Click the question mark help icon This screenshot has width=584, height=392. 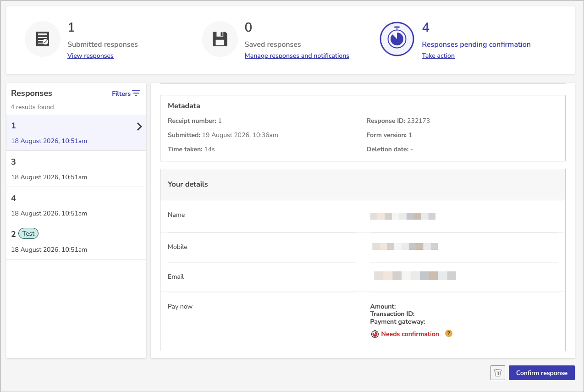pyautogui.click(x=449, y=333)
